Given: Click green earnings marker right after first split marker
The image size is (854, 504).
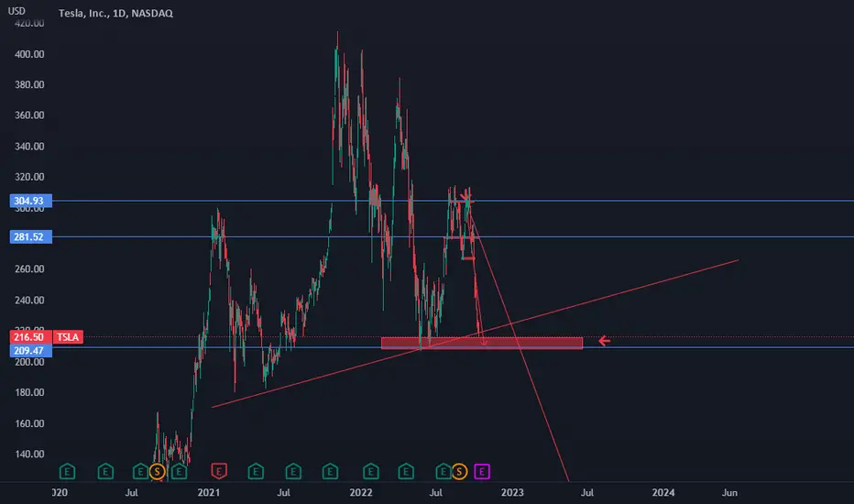Looking at the screenshot, I should [x=179, y=471].
